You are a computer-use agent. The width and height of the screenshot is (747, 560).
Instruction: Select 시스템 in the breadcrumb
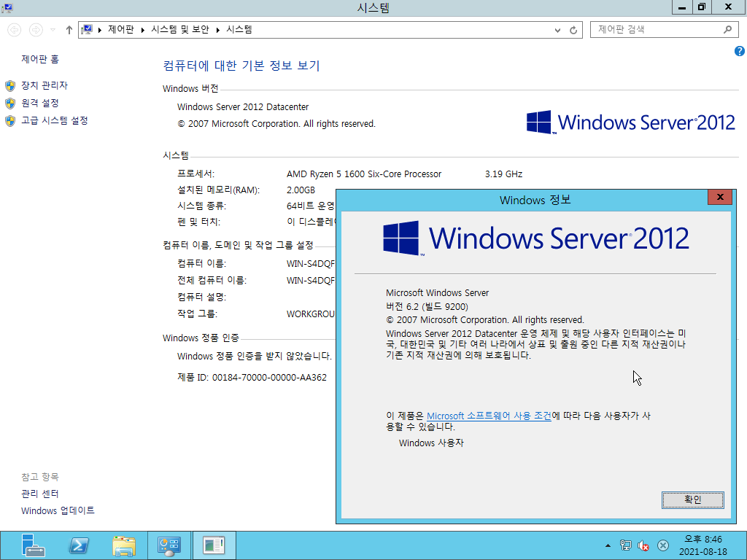point(239,29)
